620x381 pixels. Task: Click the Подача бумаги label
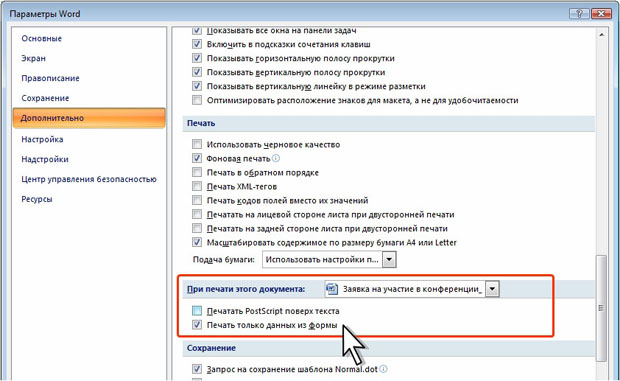coord(224,260)
